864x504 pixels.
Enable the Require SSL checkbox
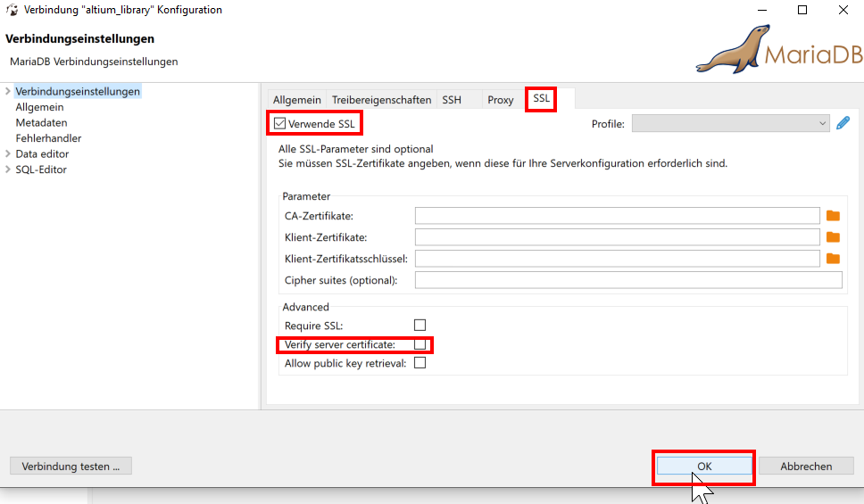tap(420, 326)
